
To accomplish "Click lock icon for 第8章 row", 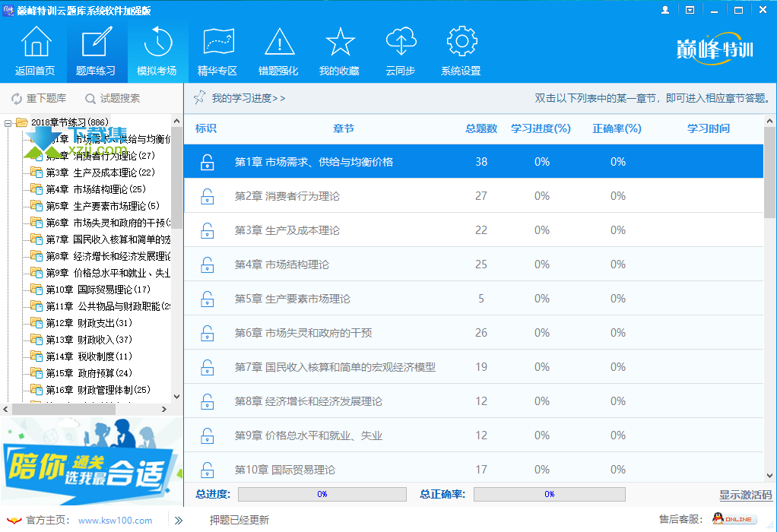I will coord(207,401).
